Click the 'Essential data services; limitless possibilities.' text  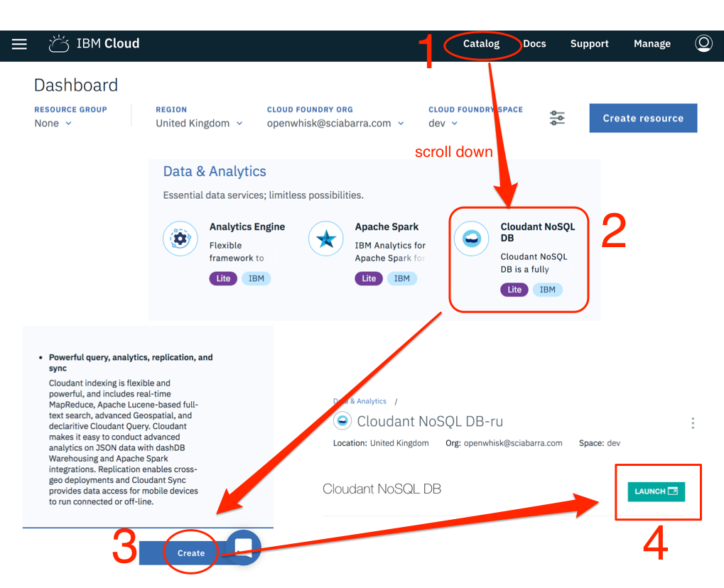pyautogui.click(x=263, y=195)
